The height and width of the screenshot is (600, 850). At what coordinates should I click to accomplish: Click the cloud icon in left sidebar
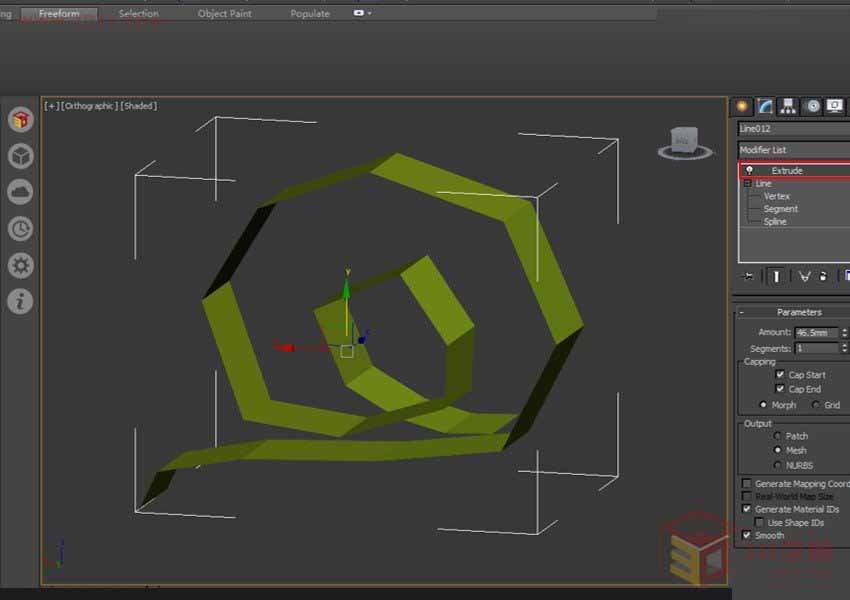coord(21,192)
